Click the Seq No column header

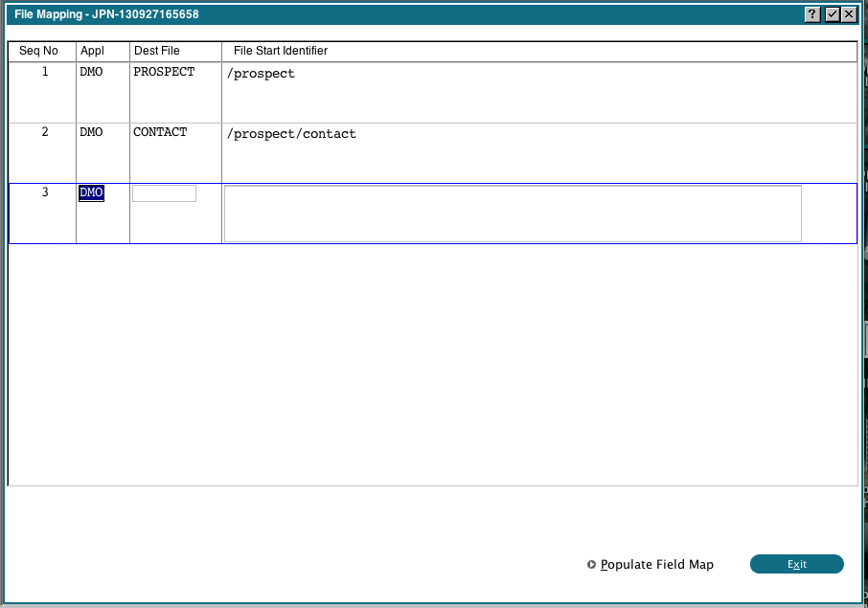pos(38,51)
